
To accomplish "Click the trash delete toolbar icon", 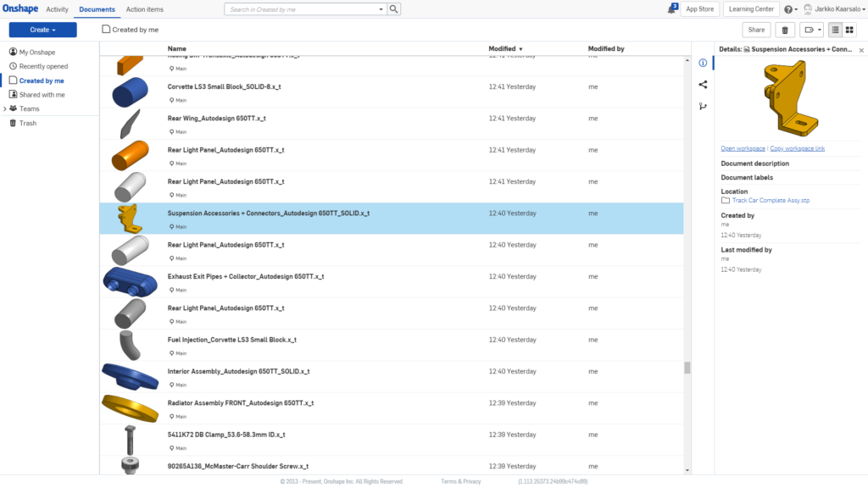I will [785, 30].
